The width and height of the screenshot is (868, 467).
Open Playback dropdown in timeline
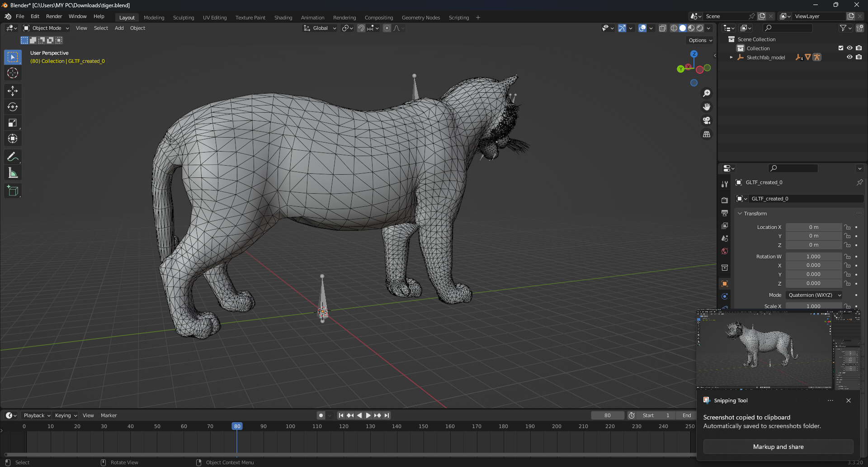[x=36, y=415]
